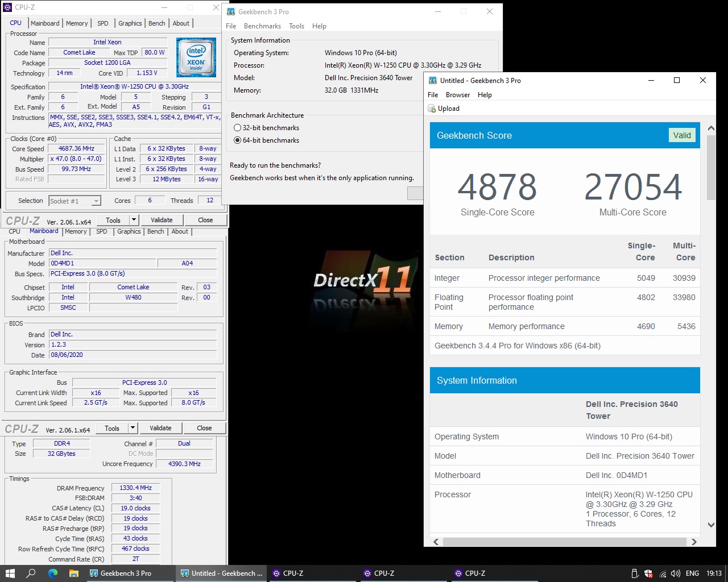Click the Tools button in the Mainboard CPU-Z window
The width and height of the screenshot is (728, 582).
click(x=112, y=428)
